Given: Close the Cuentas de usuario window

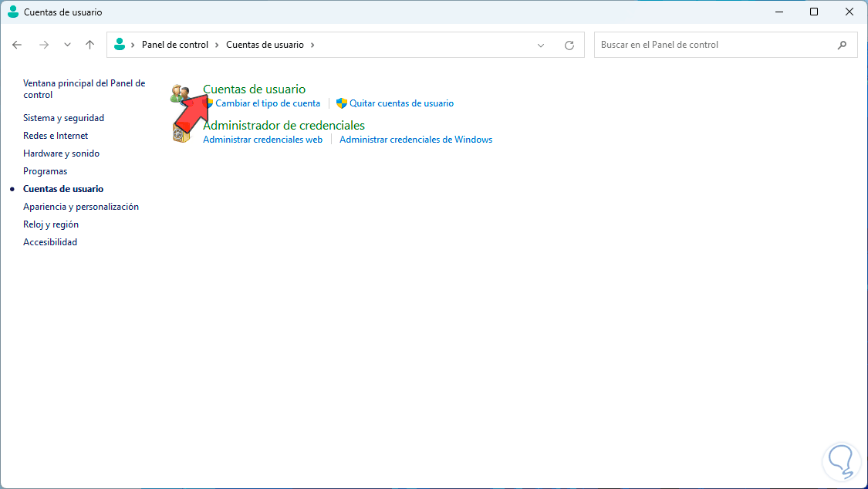Looking at the screenshot, I should pos(849,12).
